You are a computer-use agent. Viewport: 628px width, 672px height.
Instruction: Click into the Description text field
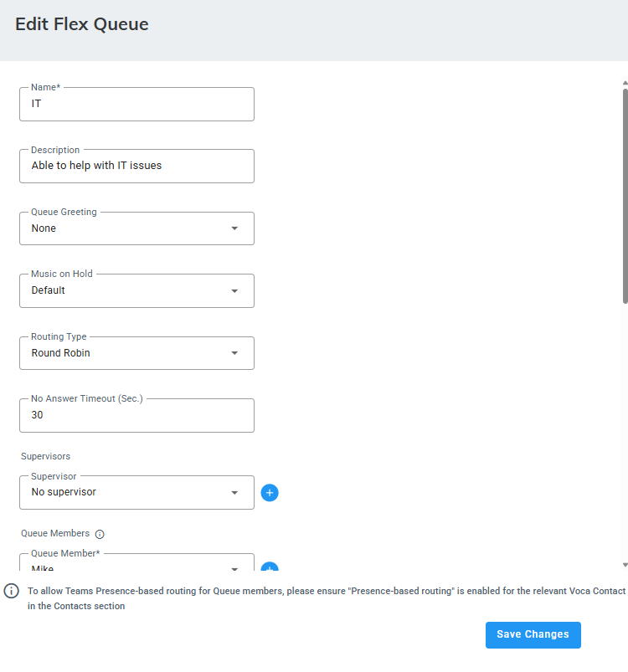pyautogui.click(x=136, y=166)
